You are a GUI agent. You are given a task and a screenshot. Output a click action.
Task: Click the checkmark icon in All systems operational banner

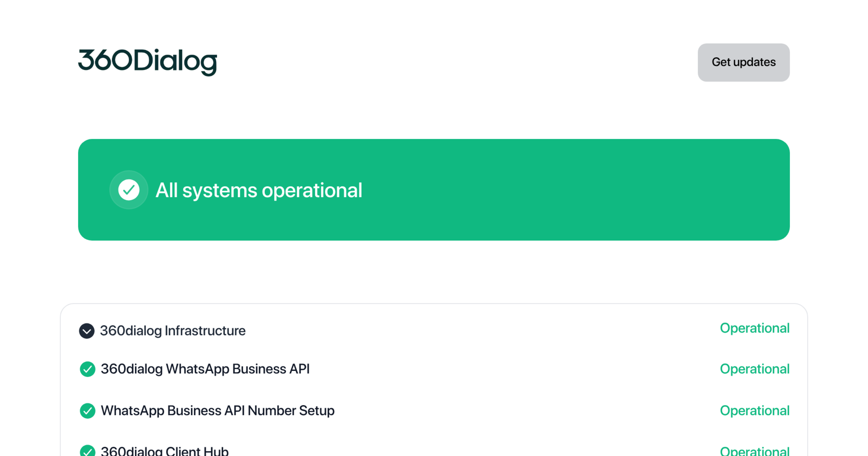tap(129, 190)
